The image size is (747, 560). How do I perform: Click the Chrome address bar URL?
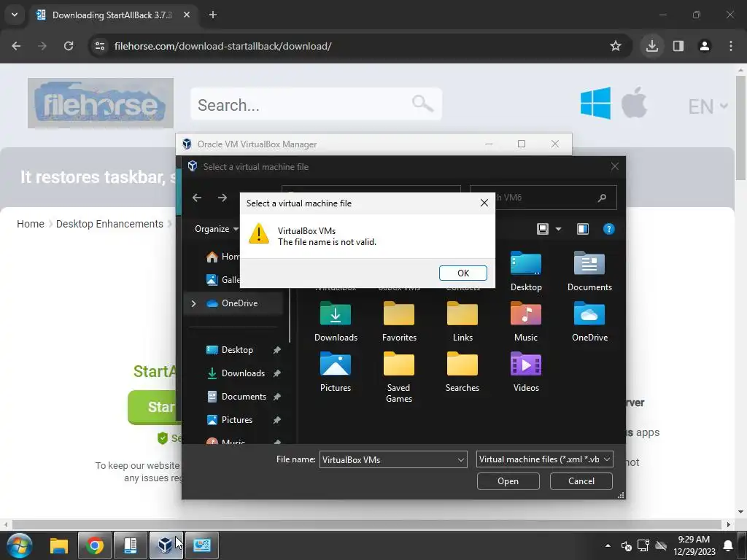223,46
